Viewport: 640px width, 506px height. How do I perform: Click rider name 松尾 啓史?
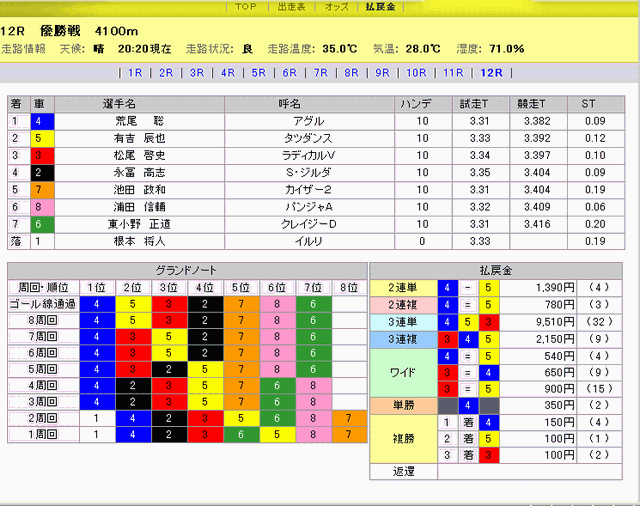(139, 155)
